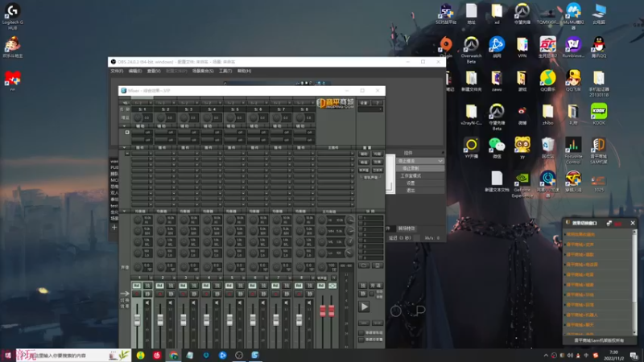Open the folder load icon in Mixer
Viewport: 644px width, 362px height.
[364, 266]
